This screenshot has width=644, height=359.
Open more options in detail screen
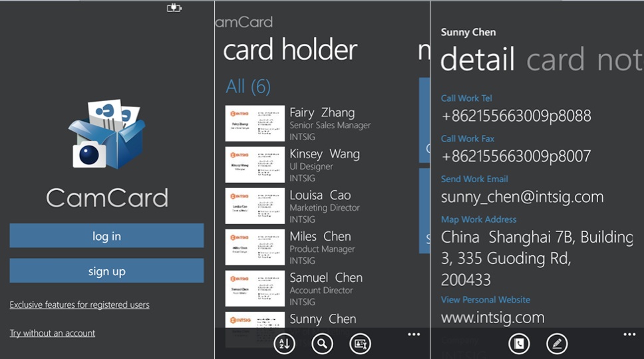(x=629, y=334)
